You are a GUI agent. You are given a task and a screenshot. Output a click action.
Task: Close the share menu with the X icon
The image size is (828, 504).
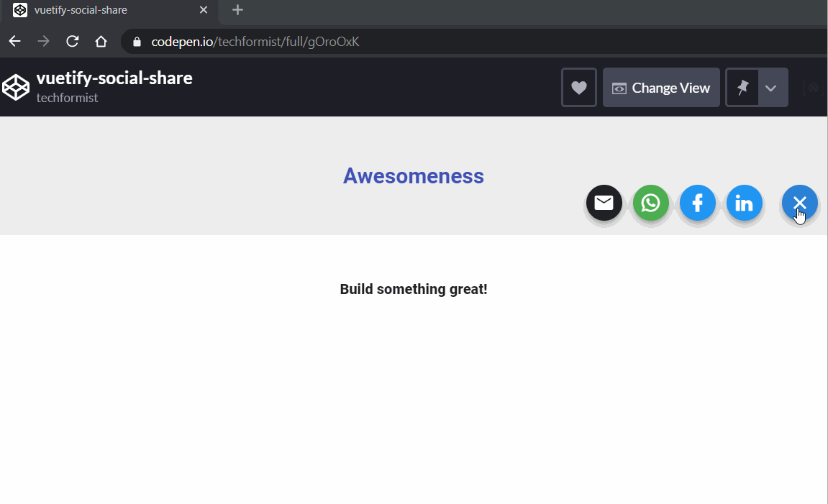point(799,203)
